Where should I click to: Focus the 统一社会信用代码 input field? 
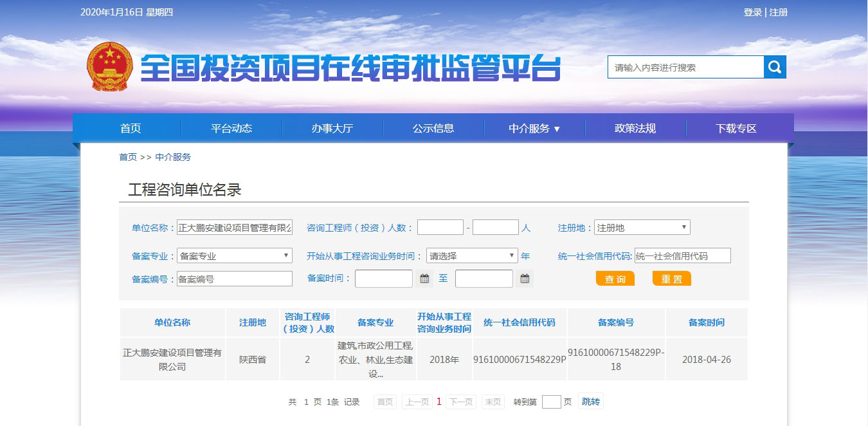[682, 255]
